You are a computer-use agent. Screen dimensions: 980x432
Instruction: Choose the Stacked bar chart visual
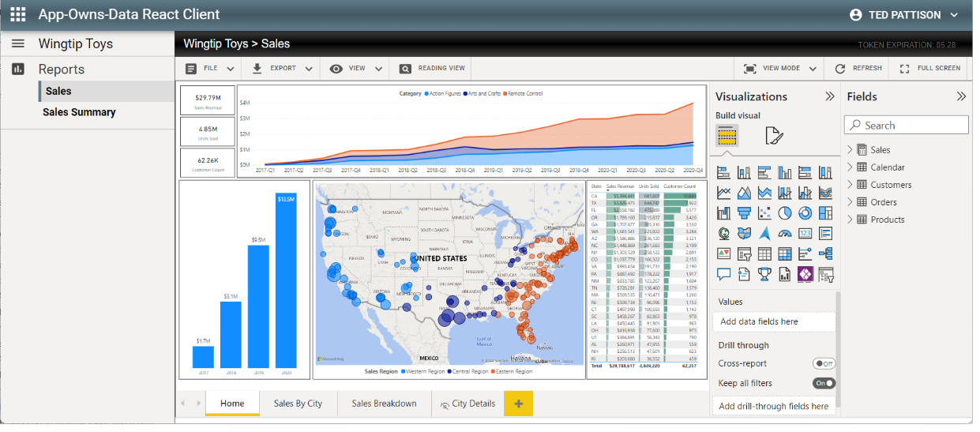click(724, 171)
